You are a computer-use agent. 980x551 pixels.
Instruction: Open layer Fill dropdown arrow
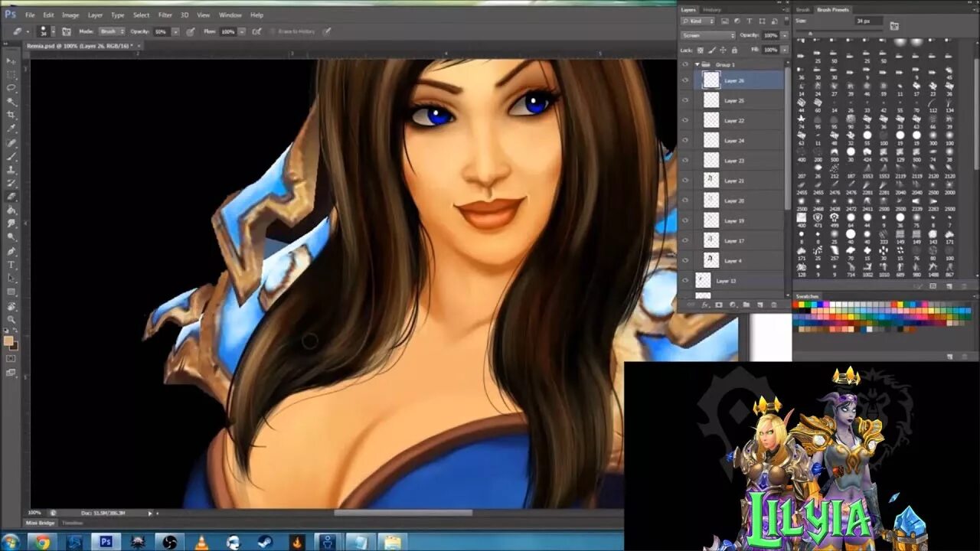(x=784, y=50)
